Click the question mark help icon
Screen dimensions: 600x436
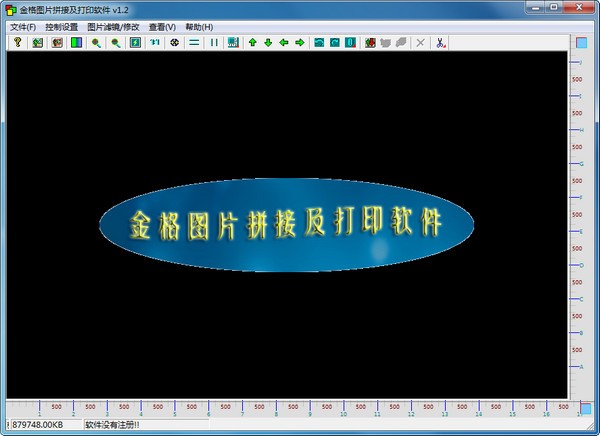[x=17, y=43]
